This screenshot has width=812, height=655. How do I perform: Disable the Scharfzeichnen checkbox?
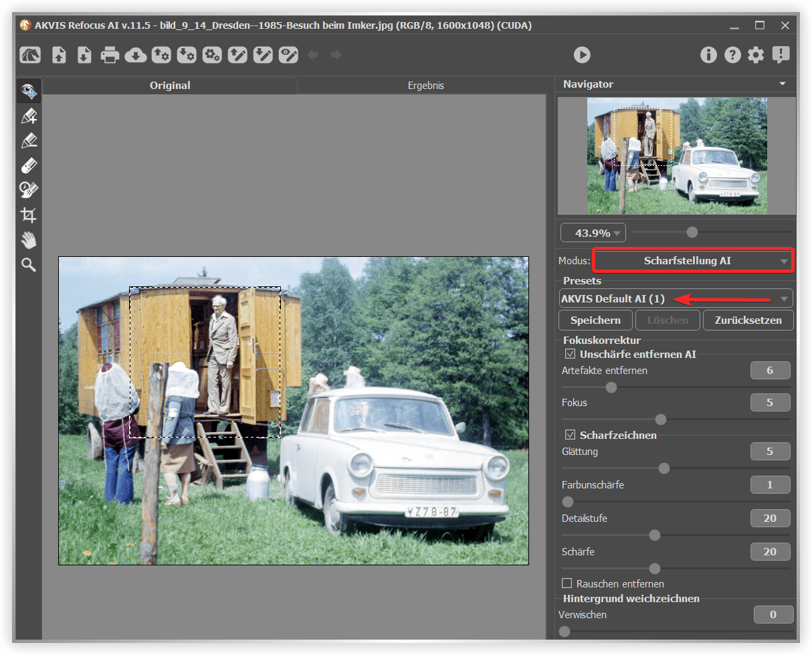570,435
